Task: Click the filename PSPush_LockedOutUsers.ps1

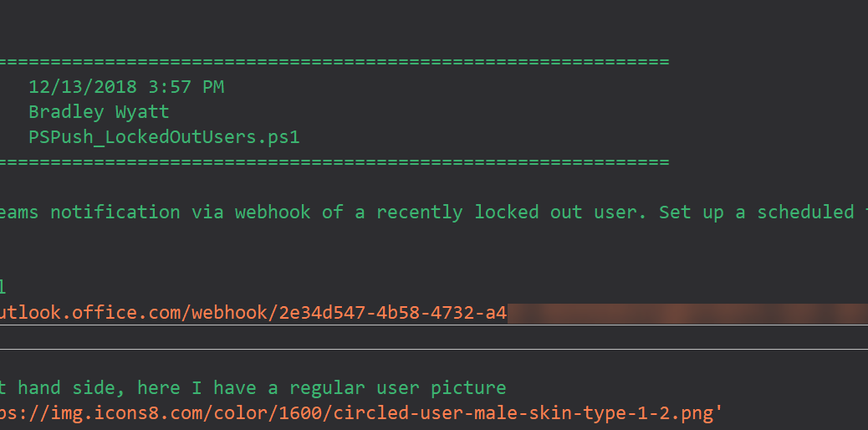Action: (x=165, y=137)
